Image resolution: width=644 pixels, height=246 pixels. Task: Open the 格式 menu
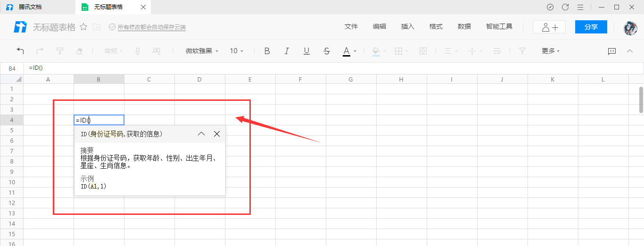click(436, 26)
